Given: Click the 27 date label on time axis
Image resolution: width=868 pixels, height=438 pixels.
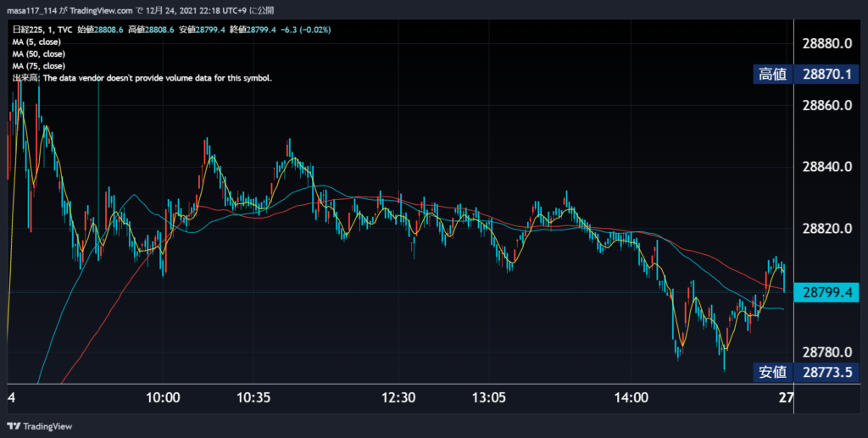Looking at the screenshot, I should click(786, 397).
